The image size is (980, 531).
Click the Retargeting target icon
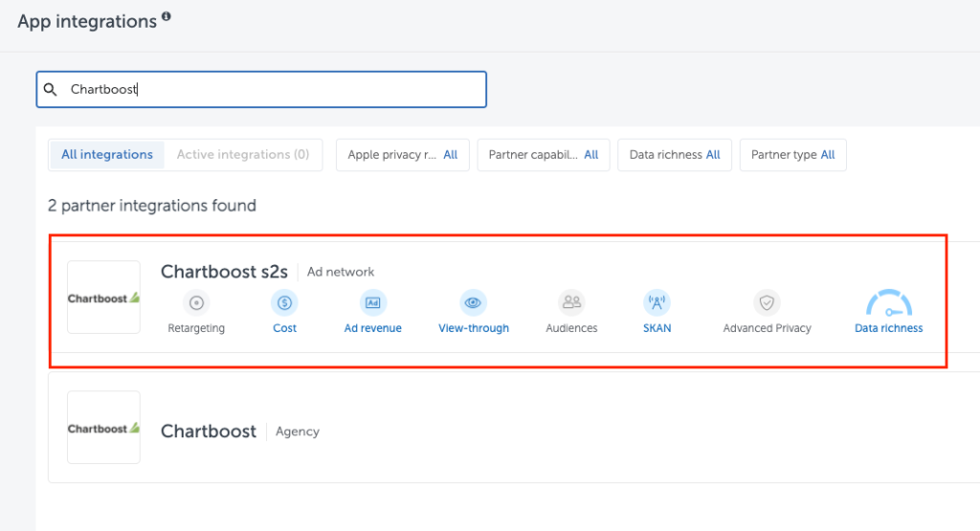(x=196, y=303)
